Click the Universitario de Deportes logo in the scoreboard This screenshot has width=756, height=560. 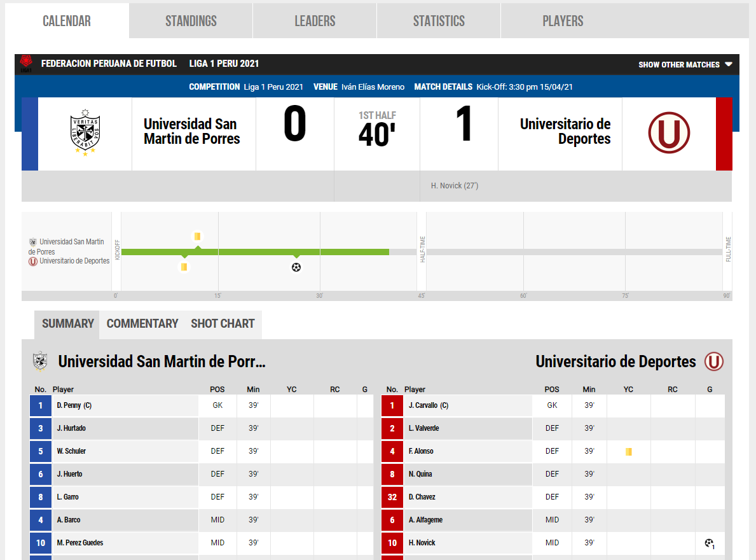669,132
